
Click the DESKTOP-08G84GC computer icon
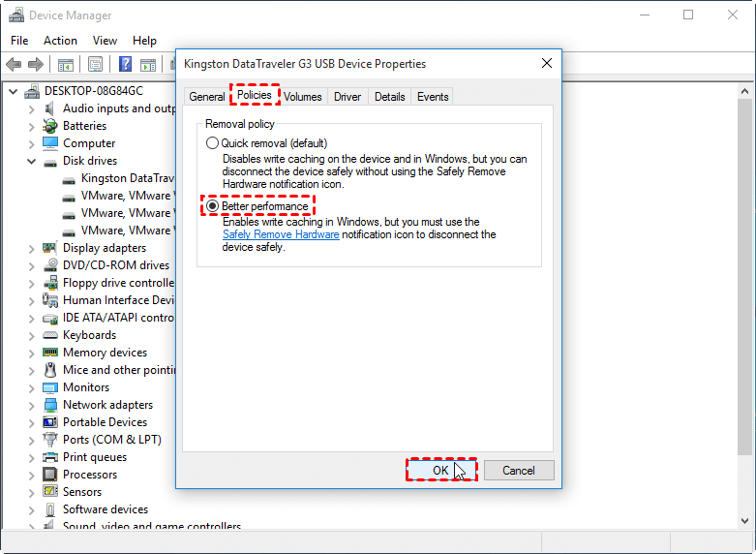[32, 91]
